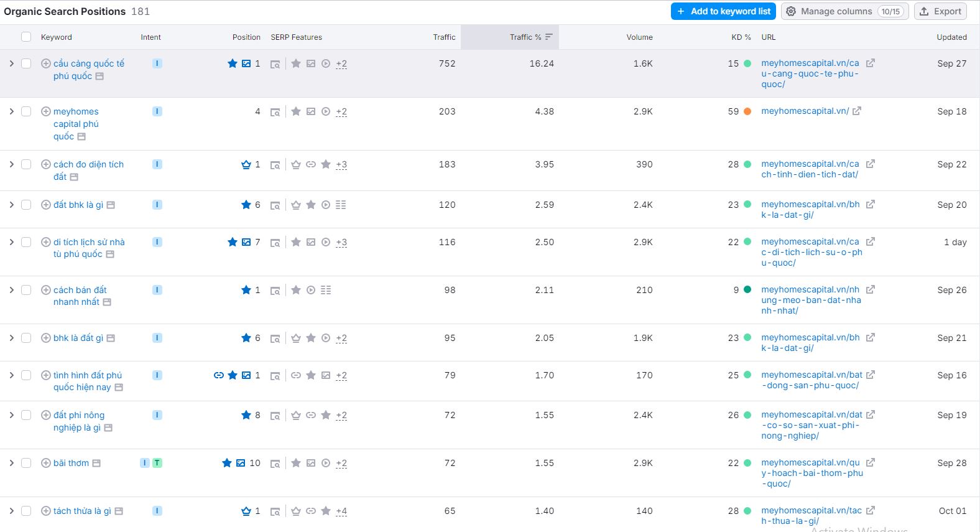Click the transactional T intent badge for bãi thơm
Viewport: 980px width, 532px height.
coord(157,463)
